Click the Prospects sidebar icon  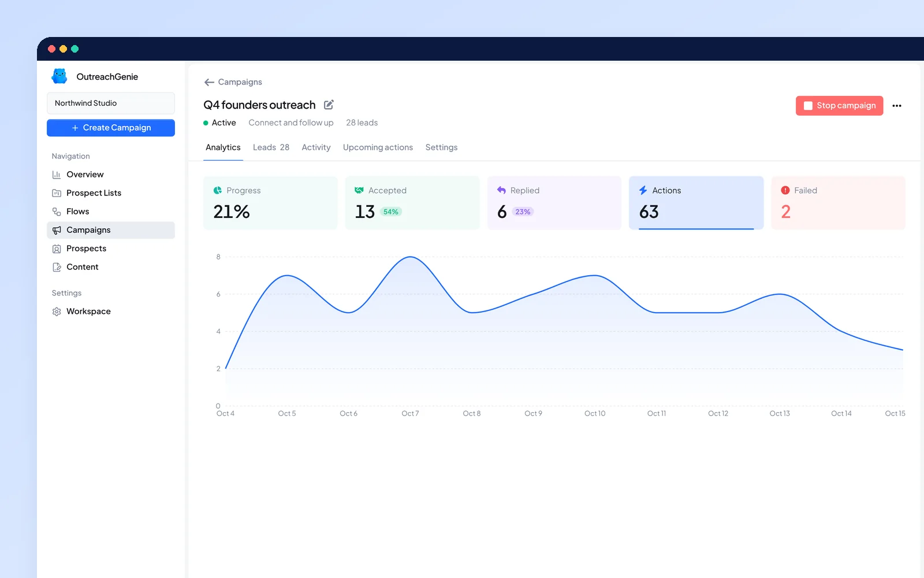click(x=57, y=249)
